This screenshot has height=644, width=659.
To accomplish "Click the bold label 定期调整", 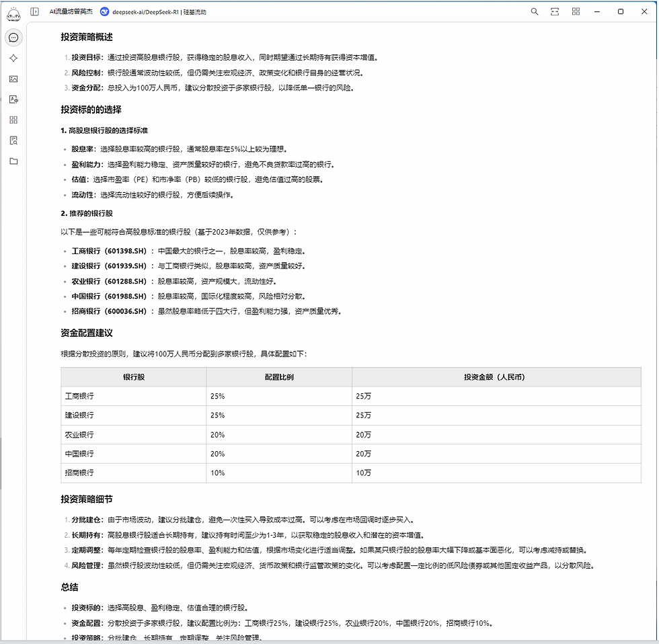I will pos(86,550).
